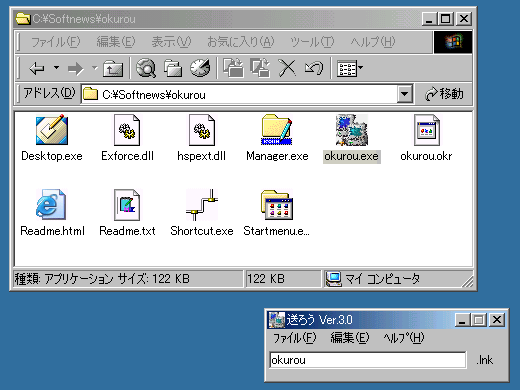Click the Windows logo throbber icon
The height and width of the screenshot is (390, 520).
(453, 42)
